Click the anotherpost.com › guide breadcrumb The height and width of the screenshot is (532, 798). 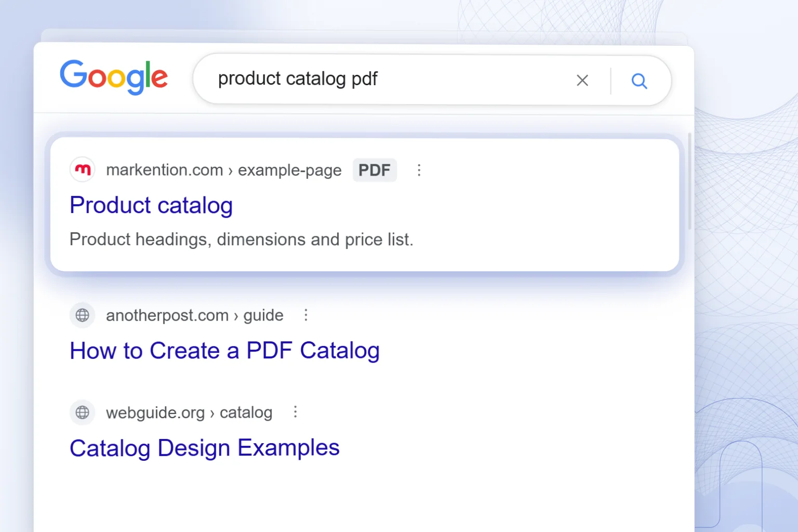click(x=195, y=315)
